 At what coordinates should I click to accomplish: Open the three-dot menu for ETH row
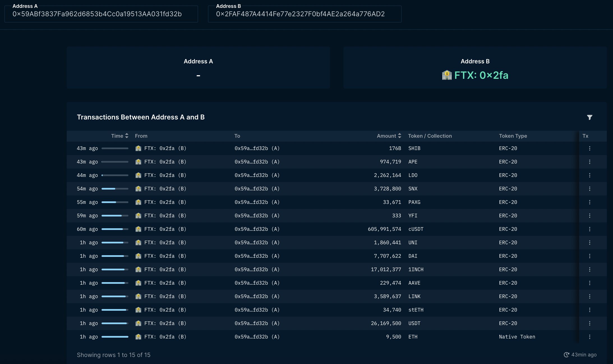click(x=589, y=337)
